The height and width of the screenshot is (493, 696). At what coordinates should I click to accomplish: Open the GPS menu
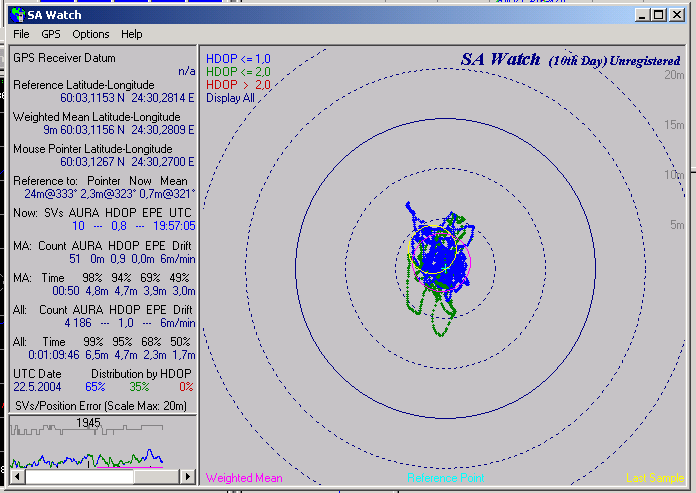51,34
